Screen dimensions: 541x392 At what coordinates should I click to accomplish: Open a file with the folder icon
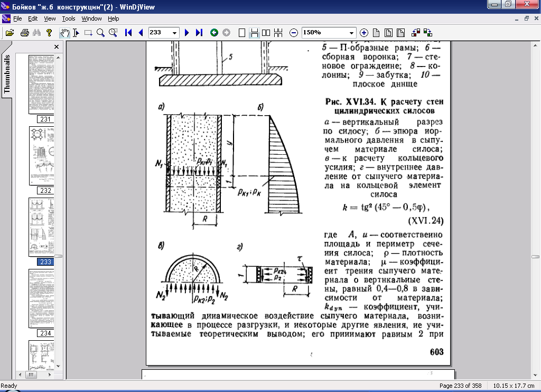coord(10,33)
